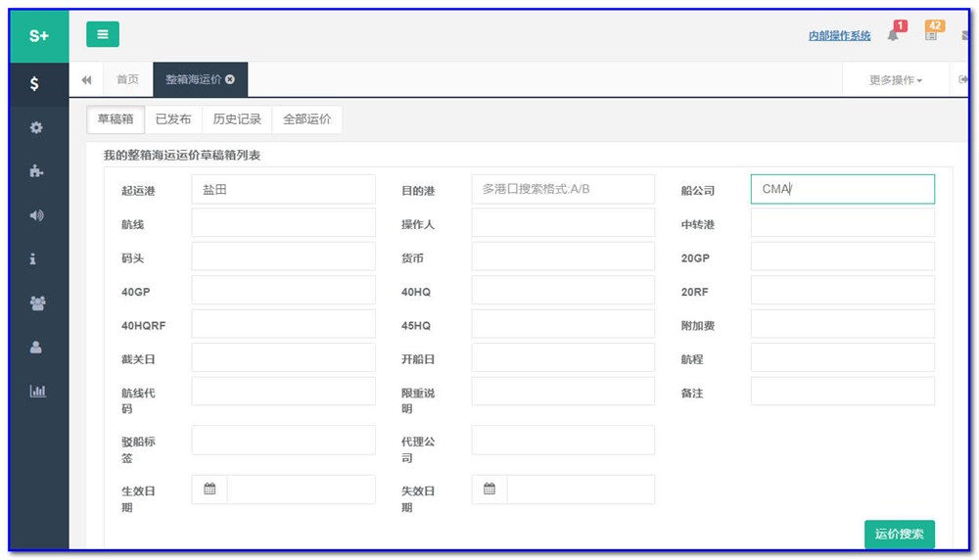Click the 航程 input field
The height and width of the screenshot is (560, 979).
(x=842, y=357)
